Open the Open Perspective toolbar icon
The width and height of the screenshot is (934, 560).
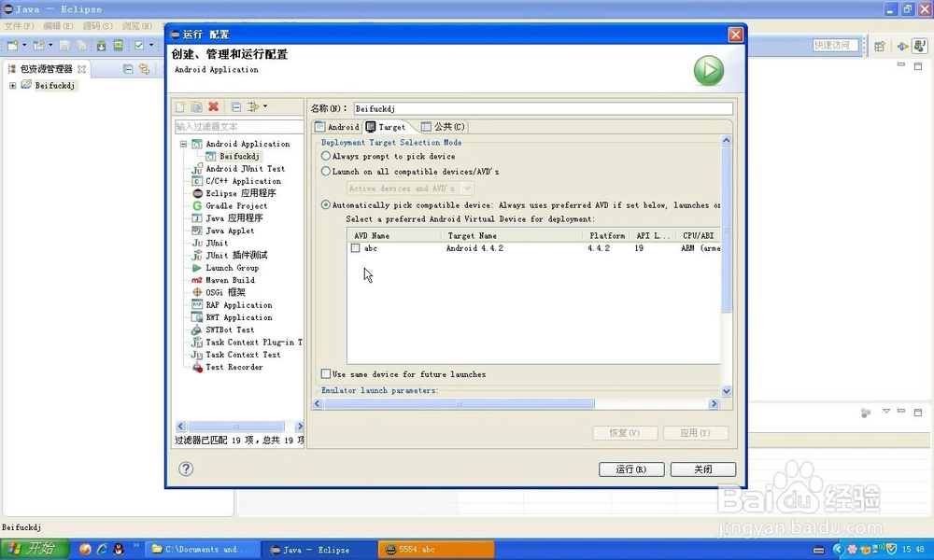pyautogui.click(x=879, y=46)
